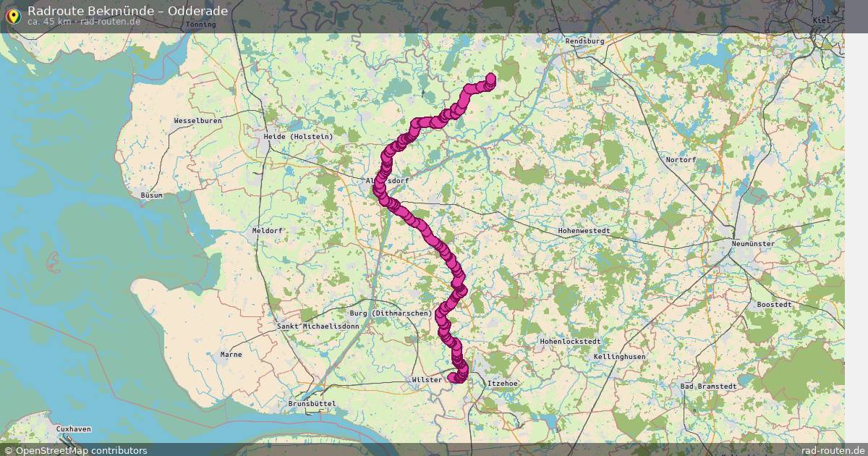Click the route title Radroute Bekmünde – Odderade
This screenshot has height=456, width=868.
pos(127,11)
